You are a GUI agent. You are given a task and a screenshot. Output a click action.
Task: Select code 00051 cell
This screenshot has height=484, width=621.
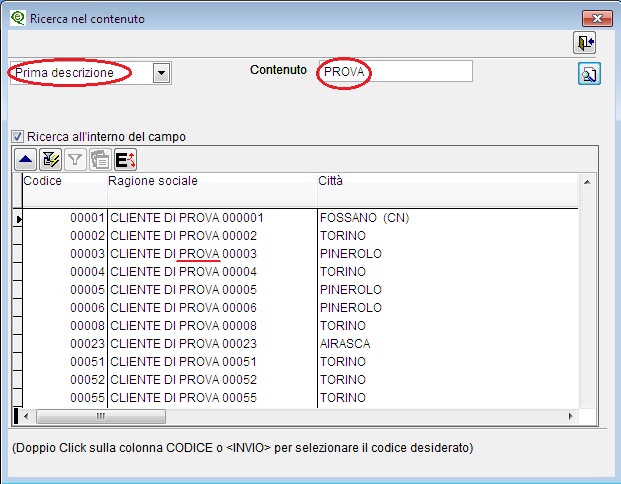point(65,362)
